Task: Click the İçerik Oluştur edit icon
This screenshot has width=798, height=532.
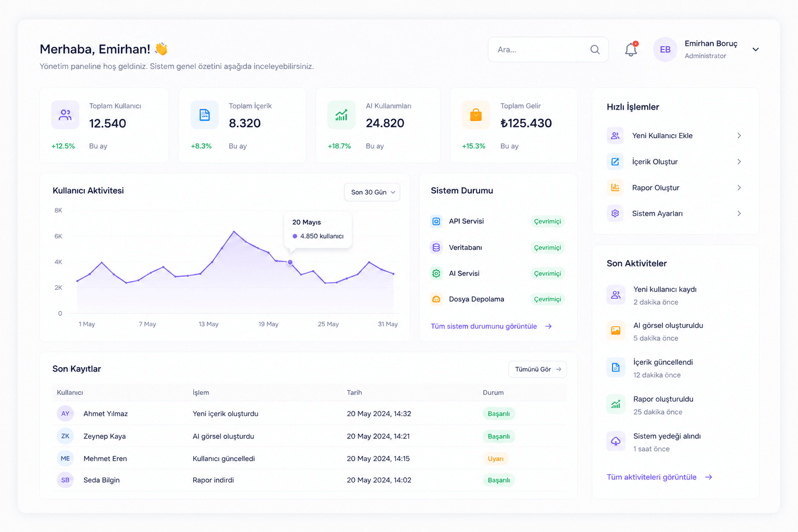Action: point(615,162)
